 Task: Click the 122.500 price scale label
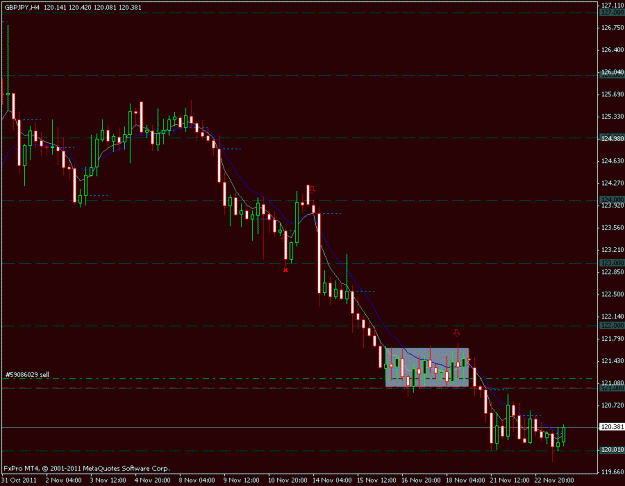[612, 294]
